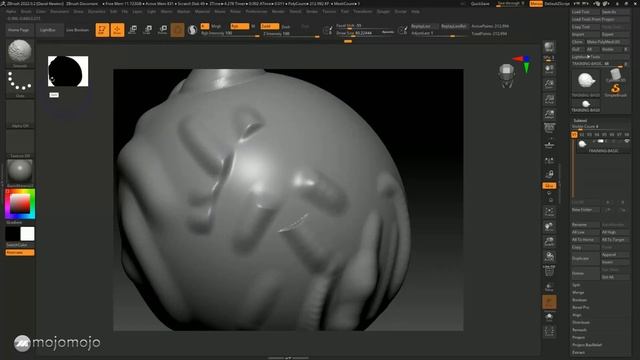Click the Line Fill PolyF icon

click(x=549, y=271)
